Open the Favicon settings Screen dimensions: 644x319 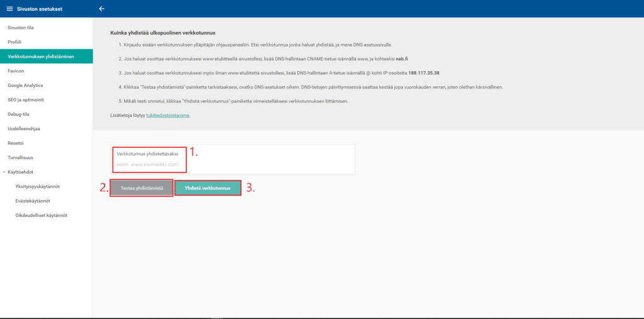[16, 70]
